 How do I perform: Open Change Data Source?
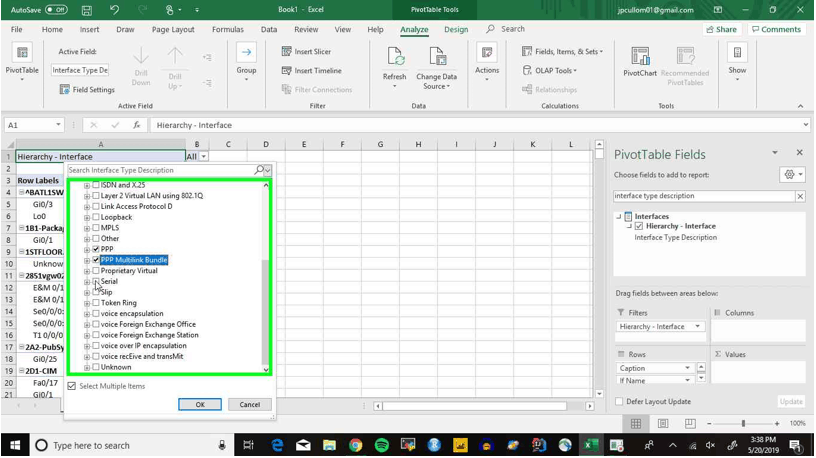coord(437,68)
